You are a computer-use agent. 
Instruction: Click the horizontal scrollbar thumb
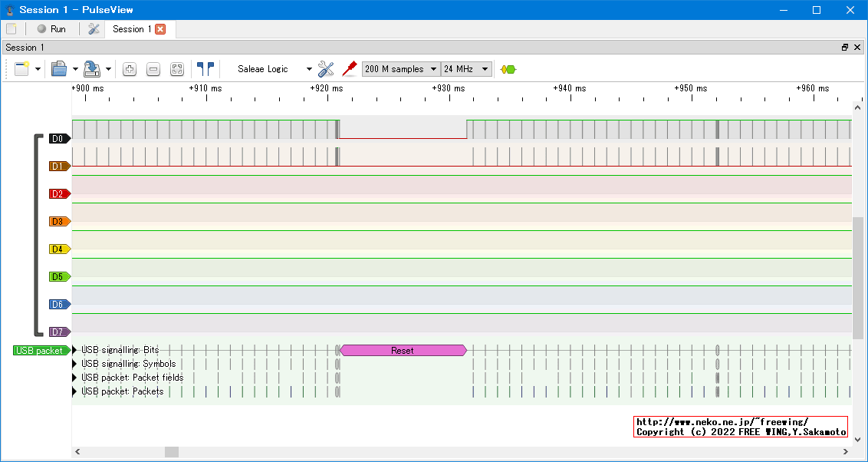172,452
